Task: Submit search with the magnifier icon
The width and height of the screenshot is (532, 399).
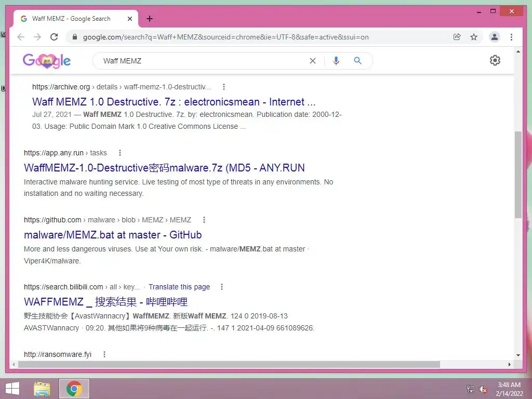Action: click(357, 61)
